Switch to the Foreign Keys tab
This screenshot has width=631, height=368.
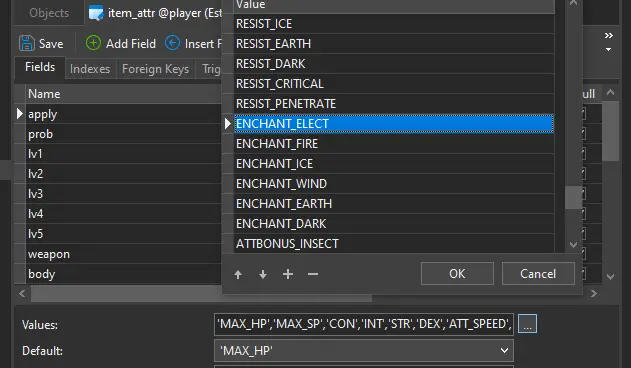155,69
